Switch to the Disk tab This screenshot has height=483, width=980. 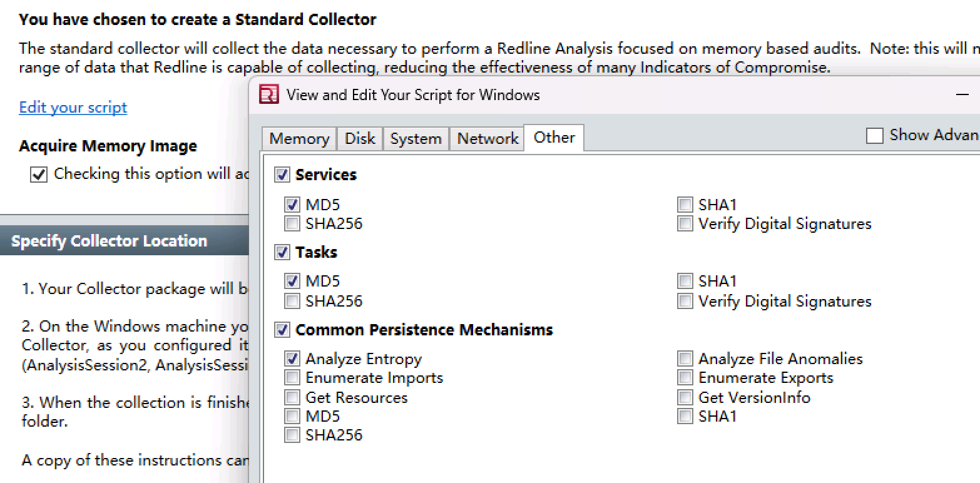[x=360, y=138]
